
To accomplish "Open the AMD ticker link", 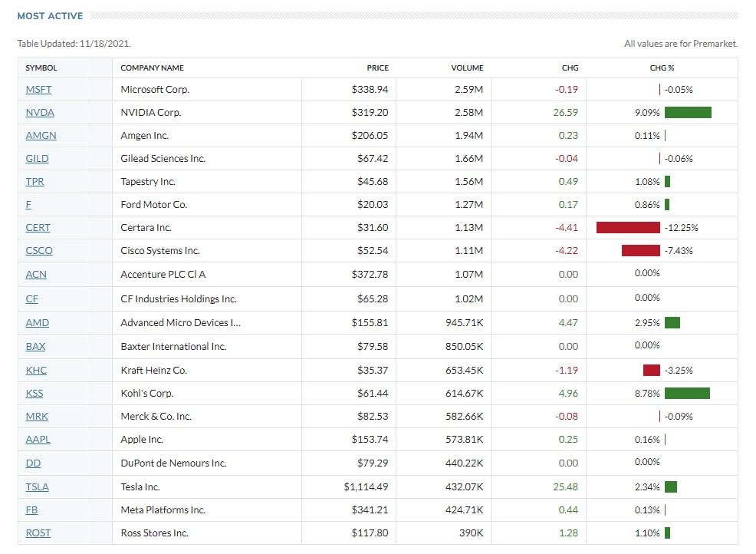I will 38,323.
